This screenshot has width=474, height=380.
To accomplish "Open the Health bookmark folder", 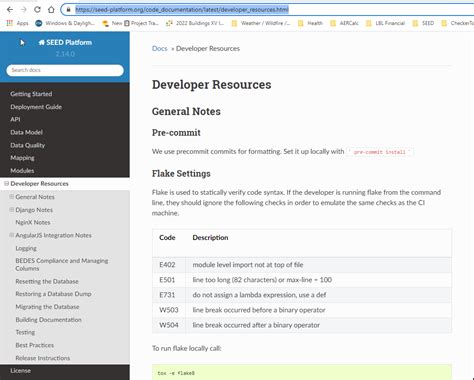I will 310,23.
